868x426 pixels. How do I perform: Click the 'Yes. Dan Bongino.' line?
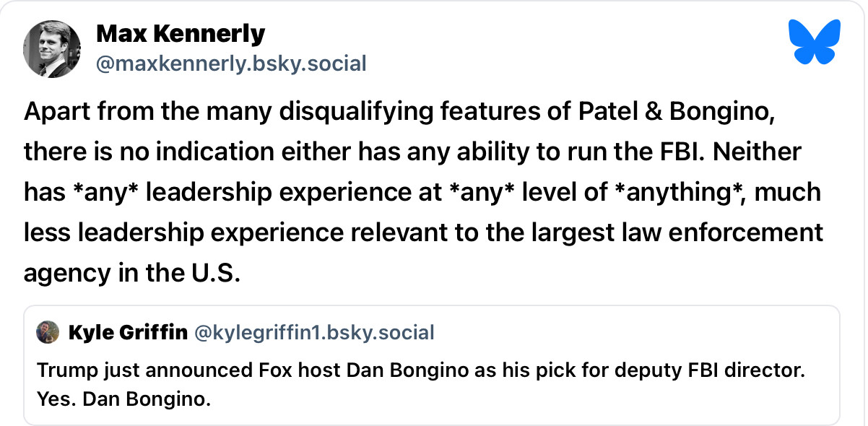pos(124,399)
